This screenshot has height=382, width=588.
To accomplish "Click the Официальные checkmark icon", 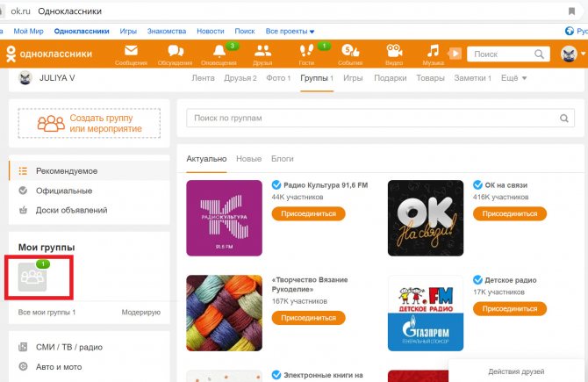I will [x=23, y=191].
